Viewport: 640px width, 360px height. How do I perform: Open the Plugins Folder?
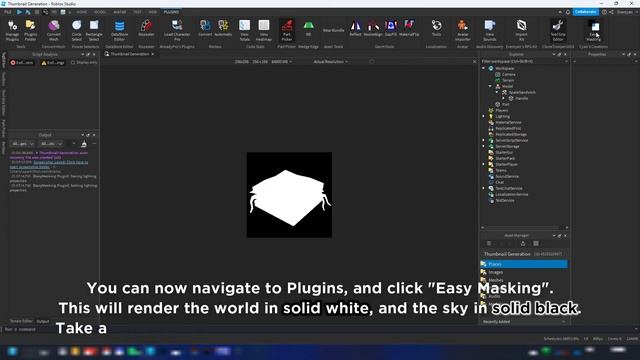click(x=30, y=30)
